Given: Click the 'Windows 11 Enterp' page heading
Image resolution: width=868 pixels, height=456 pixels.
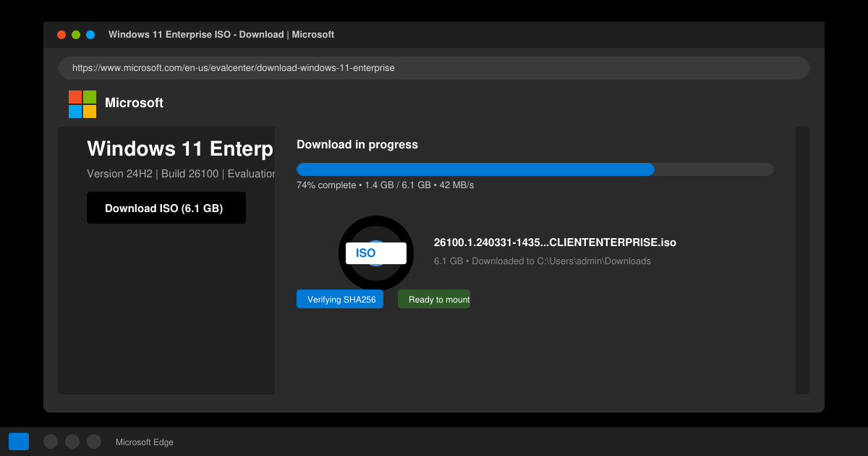Looking at the screenshot, I should point(180,149).
